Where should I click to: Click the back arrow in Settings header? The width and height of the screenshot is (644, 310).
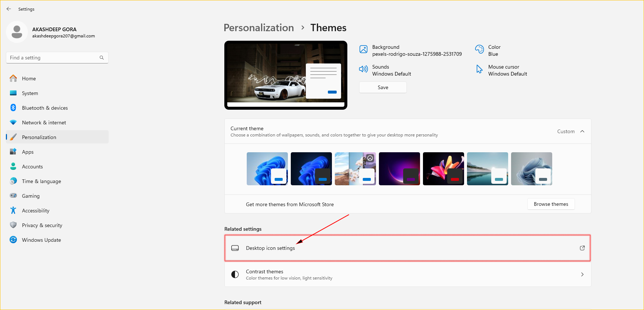click(9, 9)
